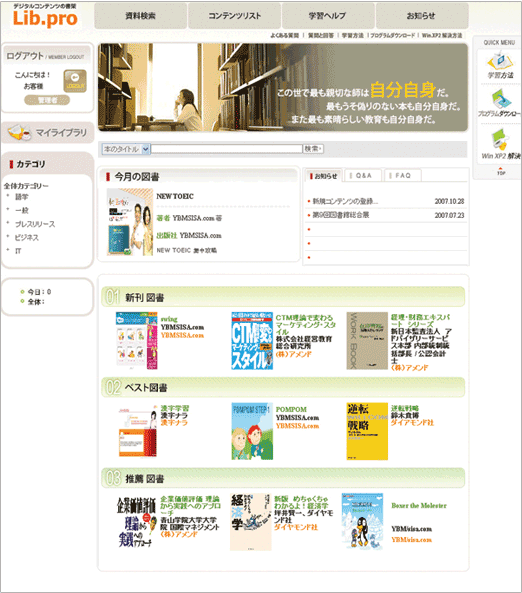This screenshot has width=522, height=593.
Task: Click the logout icon button
Action: point(75,81)
